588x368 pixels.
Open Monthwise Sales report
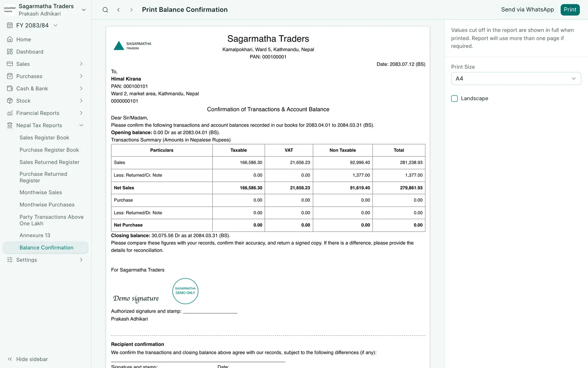click(41, 193)
